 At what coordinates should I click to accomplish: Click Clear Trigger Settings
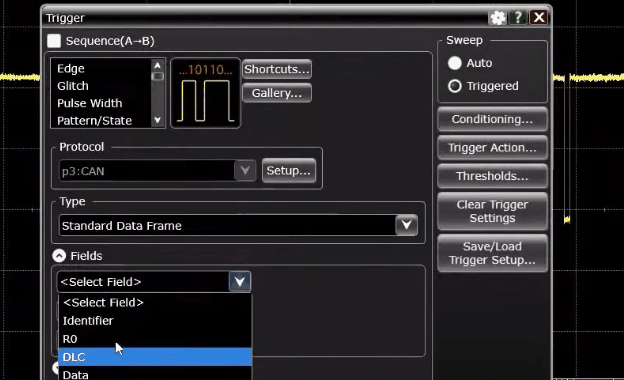tap(492, 211)
